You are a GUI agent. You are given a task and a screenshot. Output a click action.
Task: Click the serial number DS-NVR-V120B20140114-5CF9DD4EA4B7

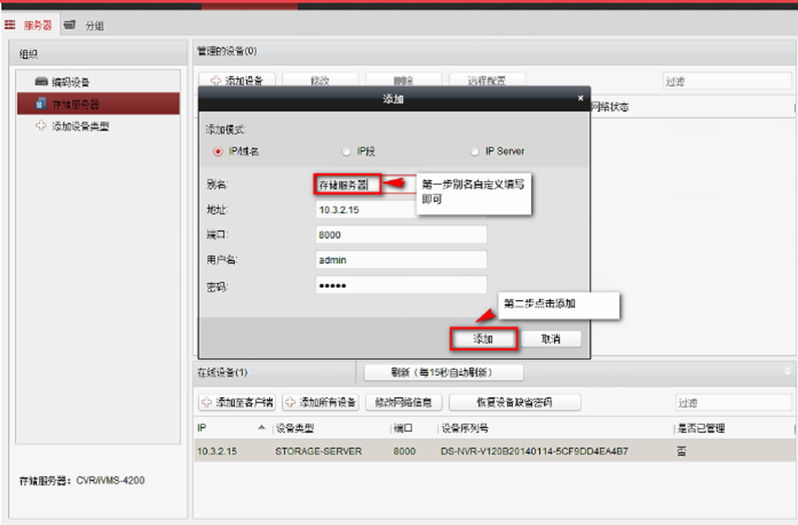click(x=534, y=451)
